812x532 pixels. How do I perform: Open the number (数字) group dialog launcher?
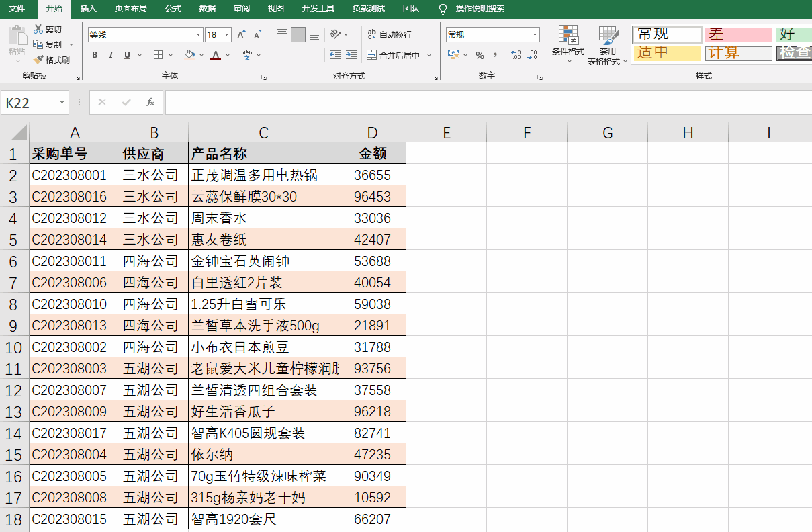[540, 77]
